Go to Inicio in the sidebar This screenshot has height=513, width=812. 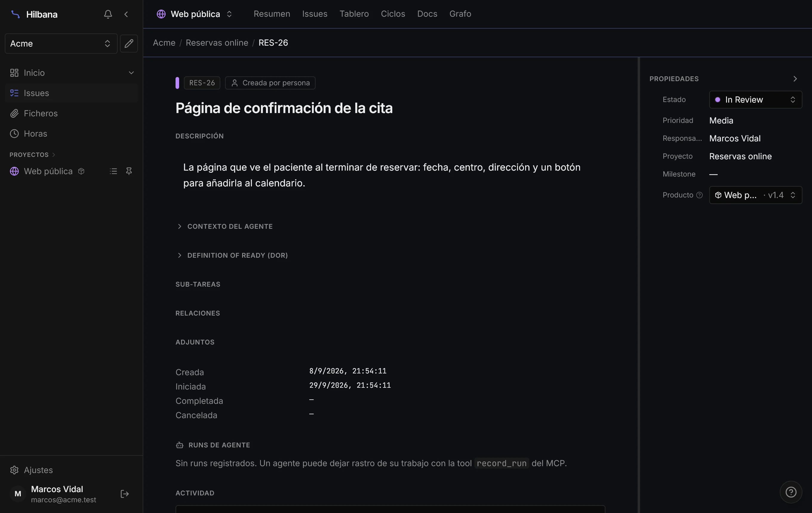[34, 73]
